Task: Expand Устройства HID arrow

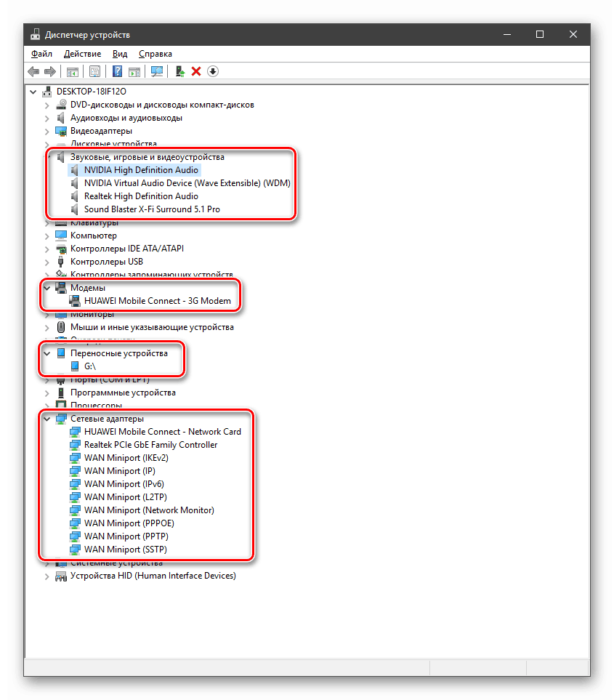Action: tap(47, 576)
